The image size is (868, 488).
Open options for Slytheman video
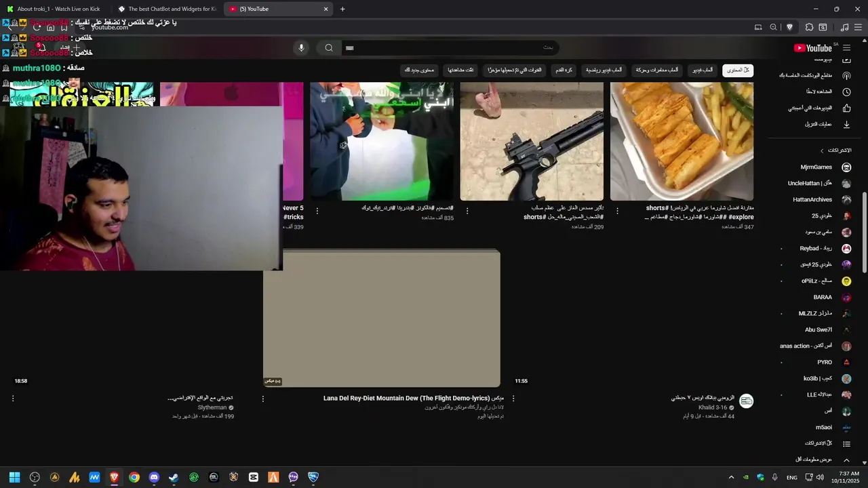(13, 399)
